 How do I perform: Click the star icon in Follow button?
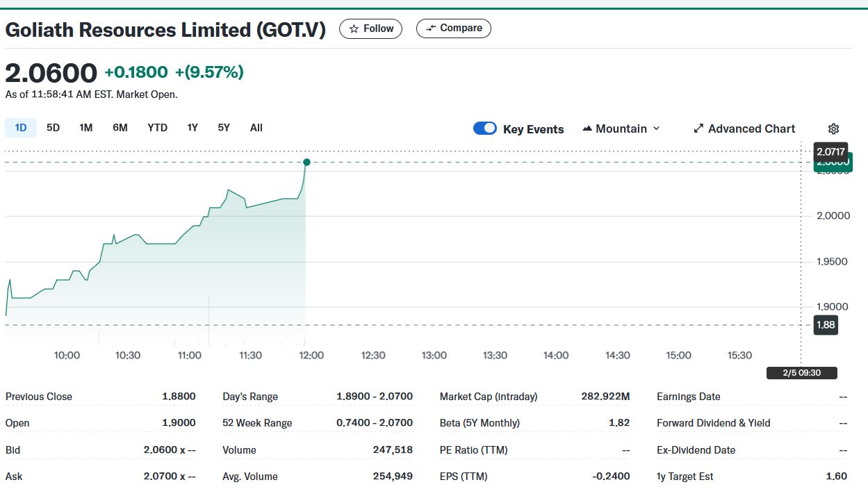click(354, 28)
